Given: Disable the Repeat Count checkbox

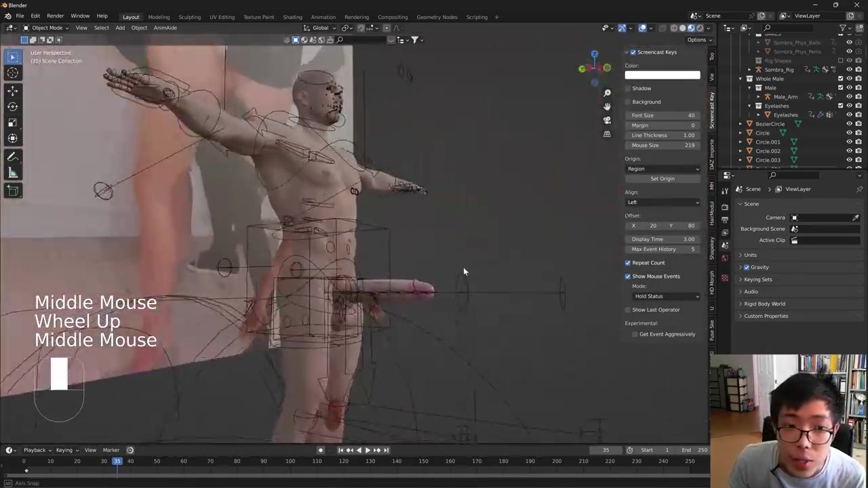Looking at the screenshot, I should pos(628,263).
